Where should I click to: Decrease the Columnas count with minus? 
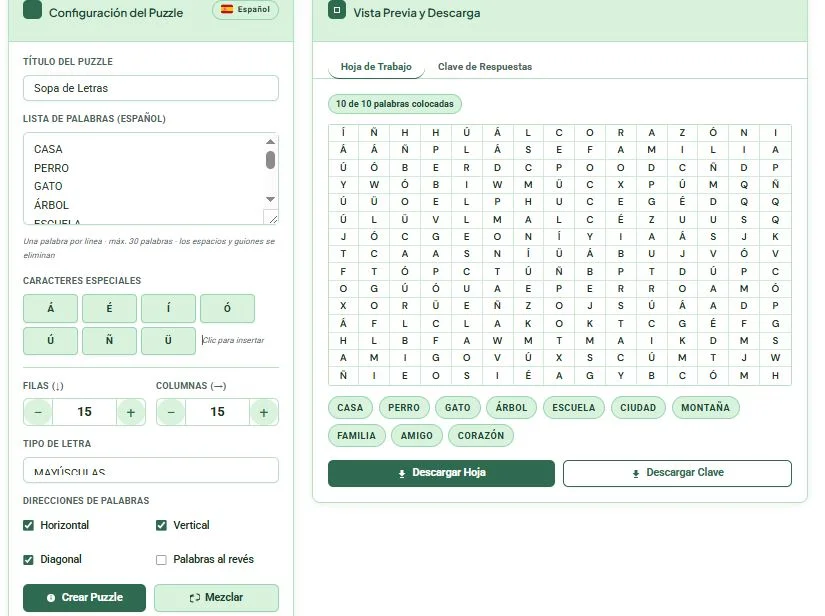click(x=171, y=412)
